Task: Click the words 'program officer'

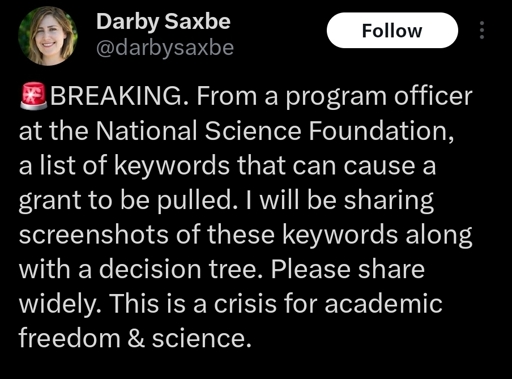Action: pos(379,97)
